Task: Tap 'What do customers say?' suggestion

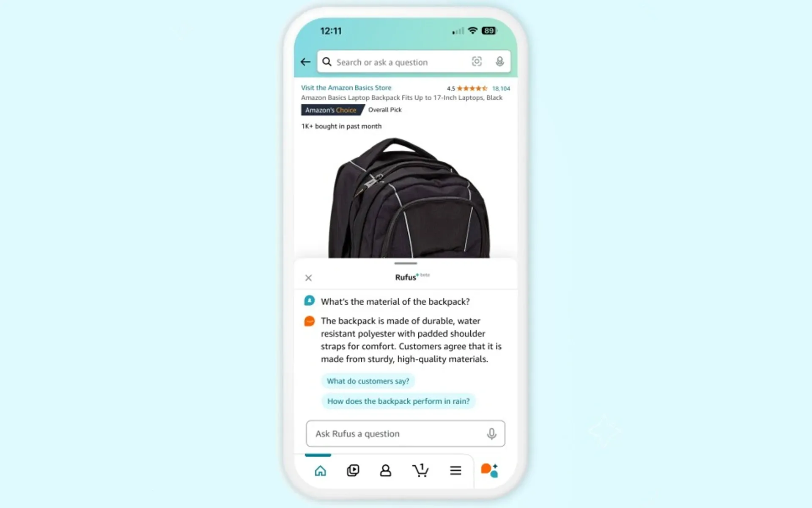Action: 368,381
